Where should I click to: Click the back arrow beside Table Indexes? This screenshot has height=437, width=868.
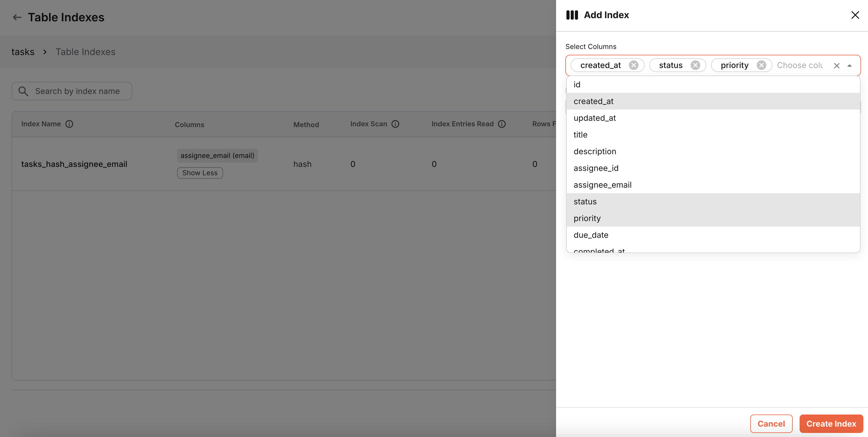(17, 17)
